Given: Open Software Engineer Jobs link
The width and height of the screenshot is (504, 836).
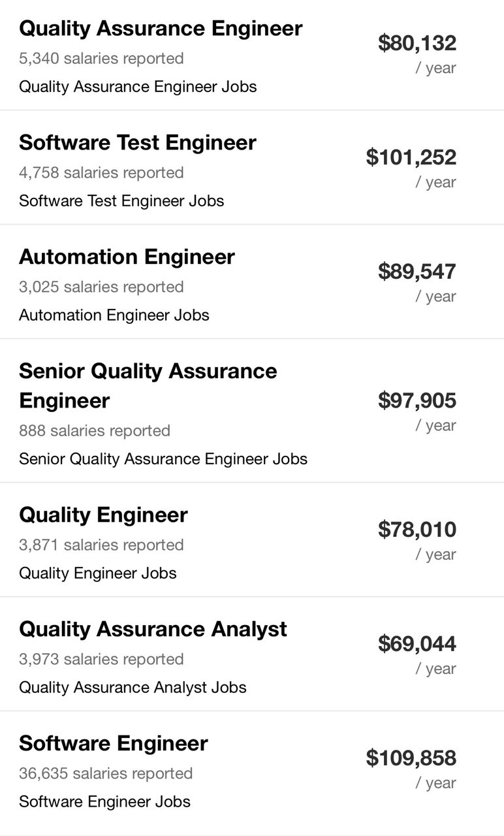Looking at the screenshot, I should click(x=104, y=801).
